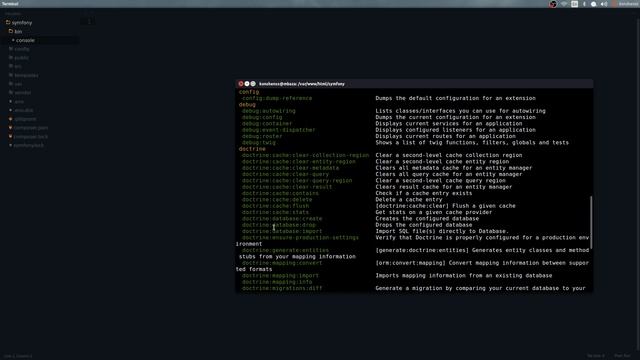Viewport: 640px width, 360px height.
Task: Click the 'debug' section heading in terminal
Action: point(247,105)
